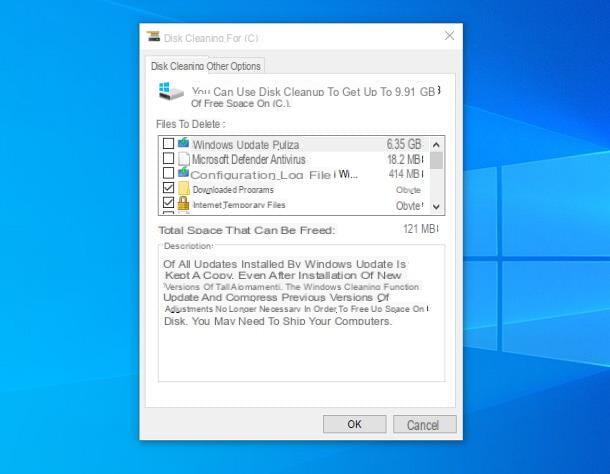
Task: Click the Disk Cleaning title bar icon
Action: pyautogui.click(x=153, y=37)
